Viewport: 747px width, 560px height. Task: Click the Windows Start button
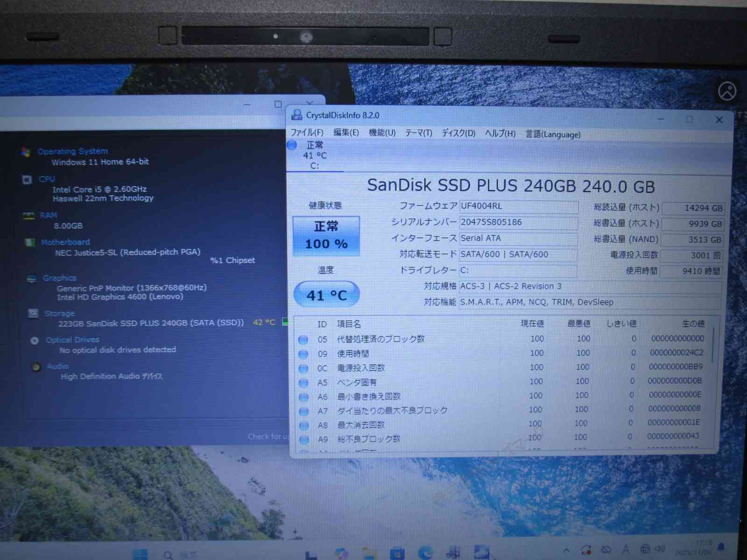[141, 553]
